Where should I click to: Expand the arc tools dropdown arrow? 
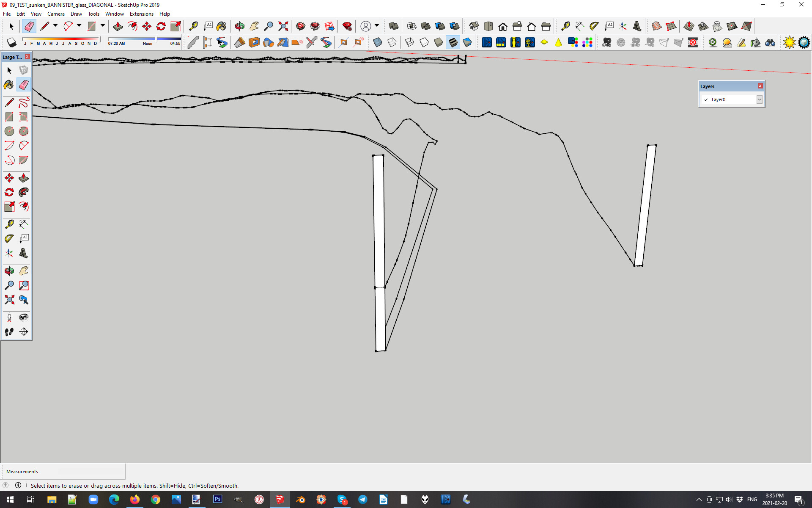[x=79, y=26]
